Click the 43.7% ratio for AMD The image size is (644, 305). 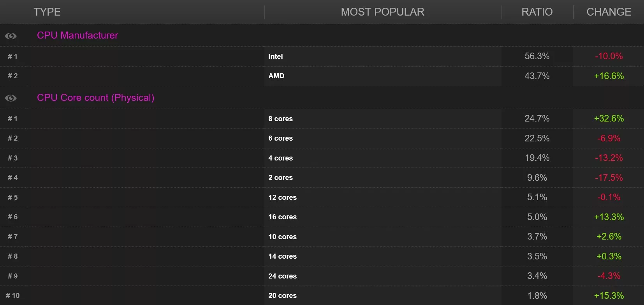click(x=537, y=76)
